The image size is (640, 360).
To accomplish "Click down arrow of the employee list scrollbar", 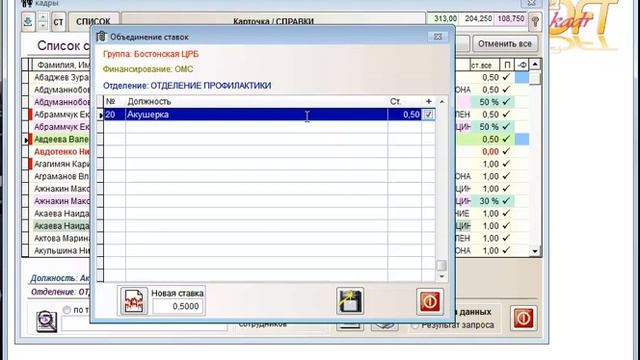I will pyautogui.click(x=535, y=251).
